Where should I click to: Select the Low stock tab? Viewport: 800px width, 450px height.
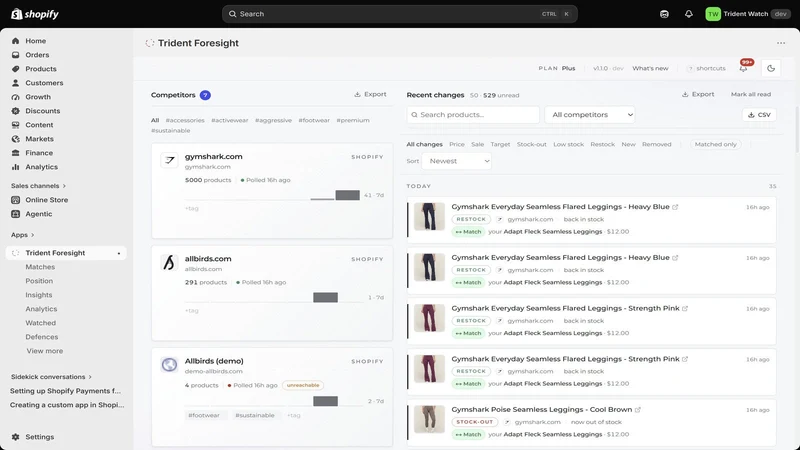(x=568, y=144)
